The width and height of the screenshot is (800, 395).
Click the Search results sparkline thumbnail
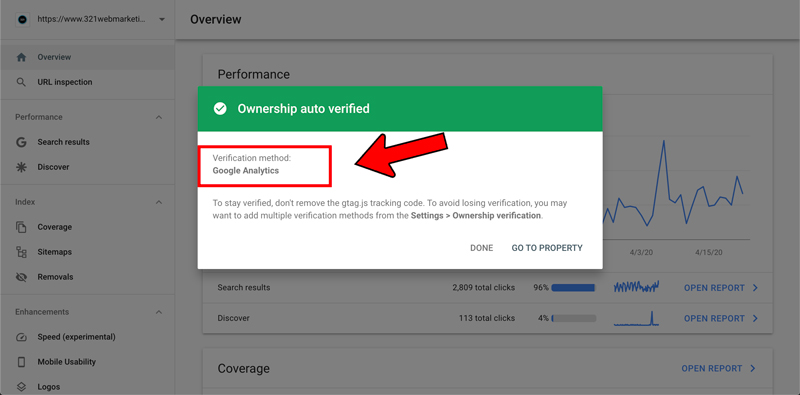pyautogui.click(x=636, y=287)
